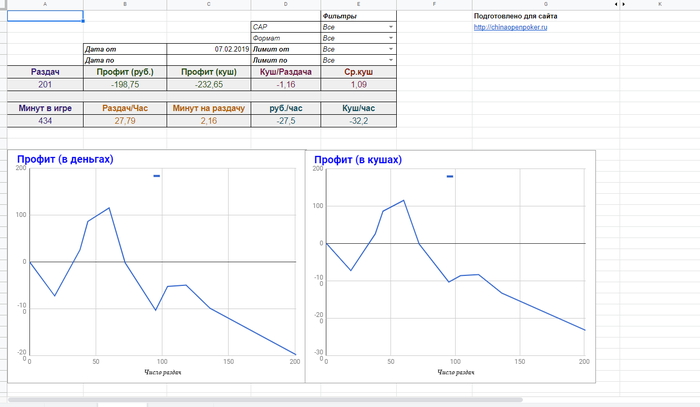Select the Фильтры label cell
The height and width of the screenshot is (407, 700).
(358, 16)
